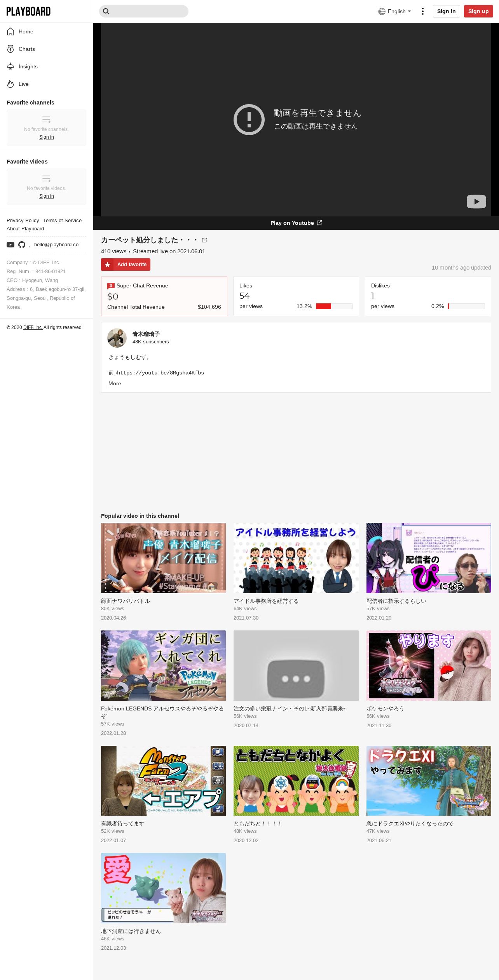499x980 pixels.
Task: Click Sign in under Favorite channels
Action: coord(47,137)
